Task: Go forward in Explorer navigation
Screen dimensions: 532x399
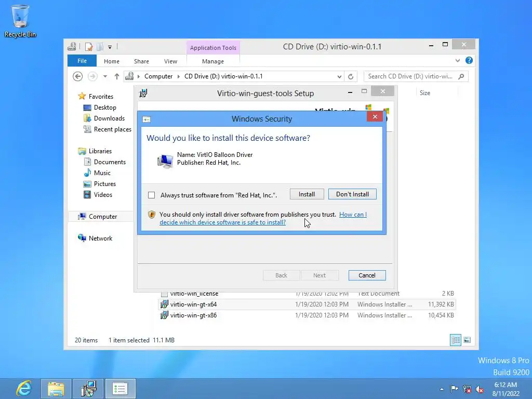Action: click(x=92, y=76)
